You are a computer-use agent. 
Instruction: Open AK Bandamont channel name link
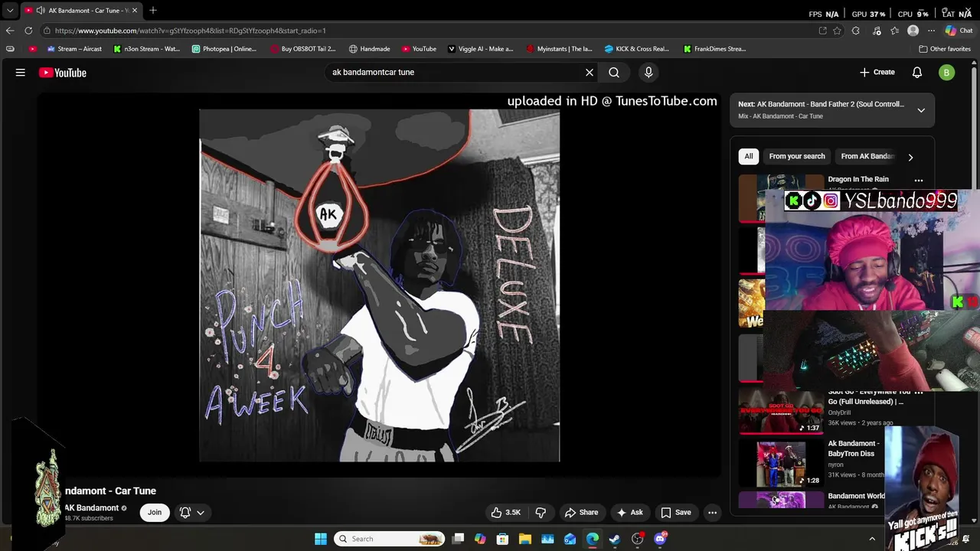click(x=91, y=508)
